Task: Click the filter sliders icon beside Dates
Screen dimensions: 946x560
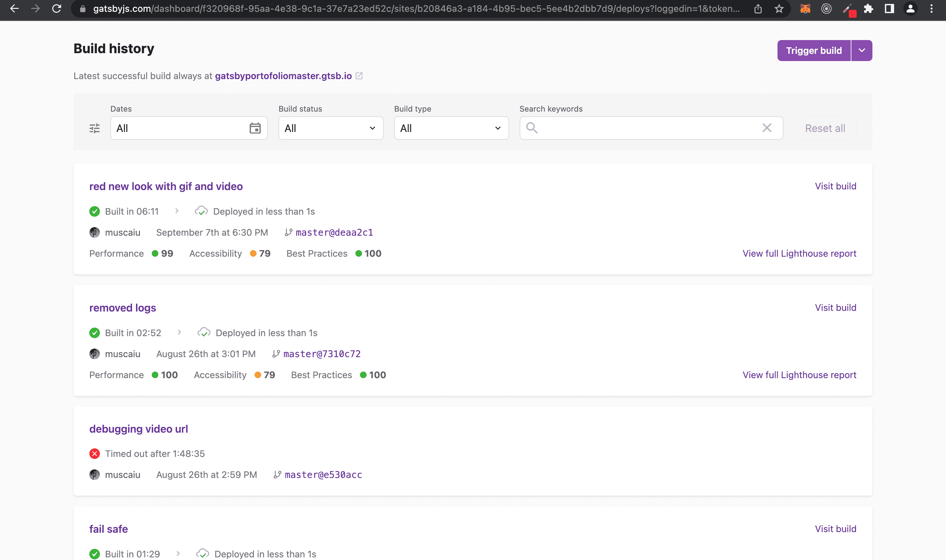Action: (x=94, y=128)
